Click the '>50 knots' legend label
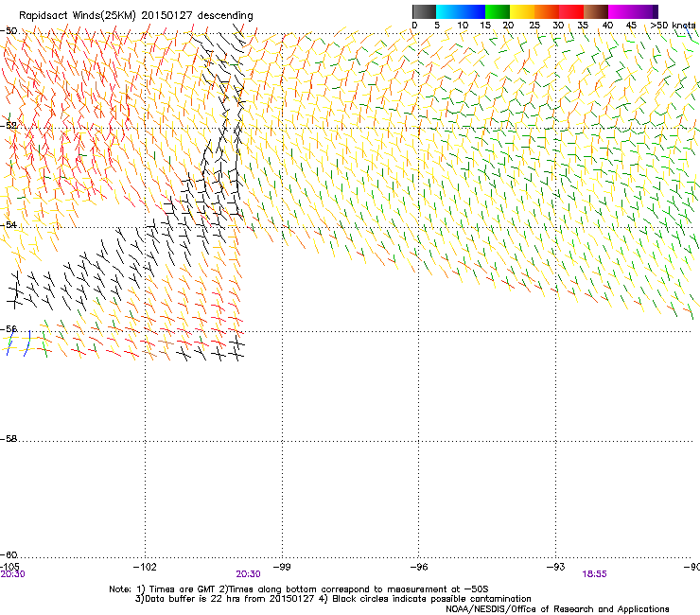Screen dimensions: 700x615 [673, 25]
